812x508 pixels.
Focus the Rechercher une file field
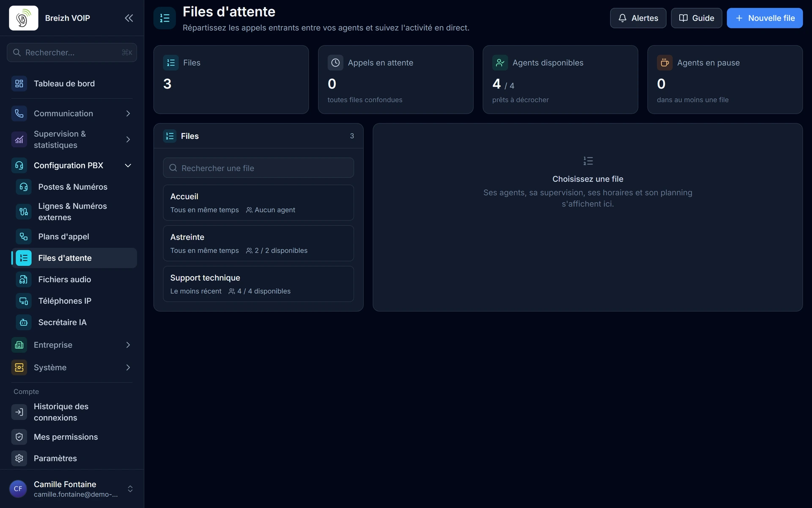tap(258, 168)
